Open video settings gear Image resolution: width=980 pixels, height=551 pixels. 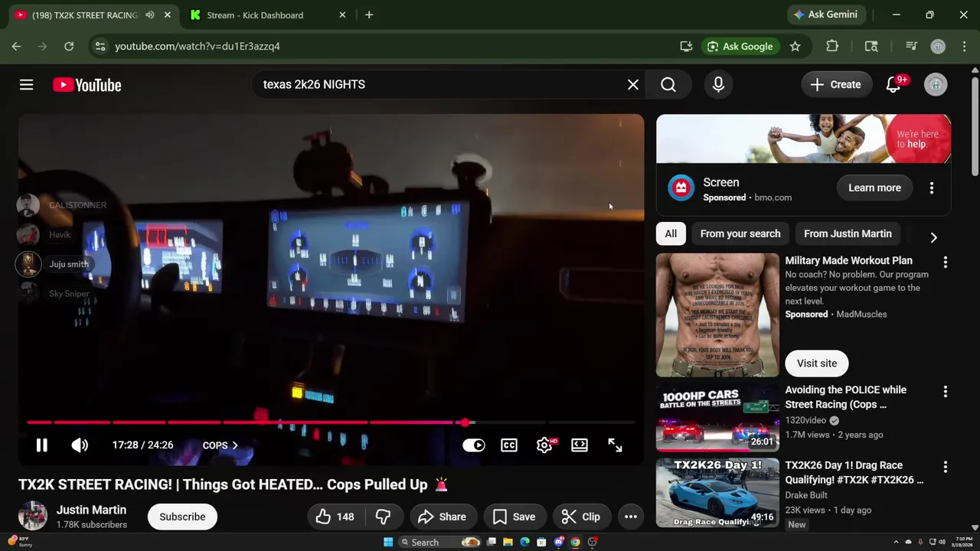pyautogui.click(x=544, y=445)
